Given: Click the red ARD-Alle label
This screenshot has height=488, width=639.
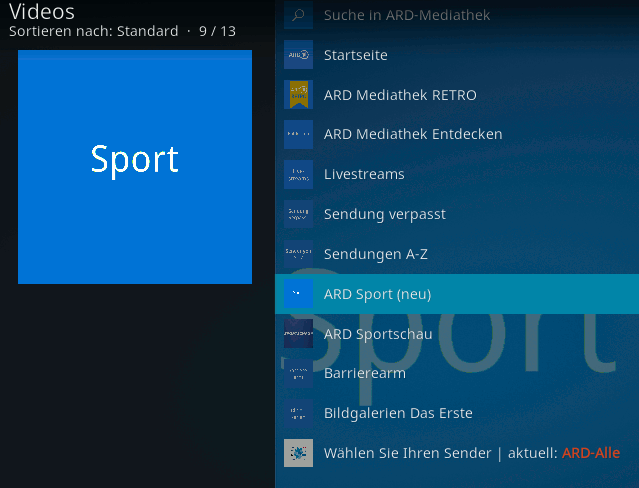Looking at the screenshot, I should pyautogui.click(x=591, y=453).
